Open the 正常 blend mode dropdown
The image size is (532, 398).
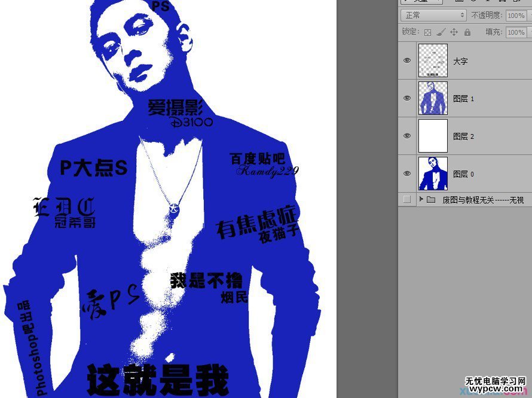pos(433,16)
